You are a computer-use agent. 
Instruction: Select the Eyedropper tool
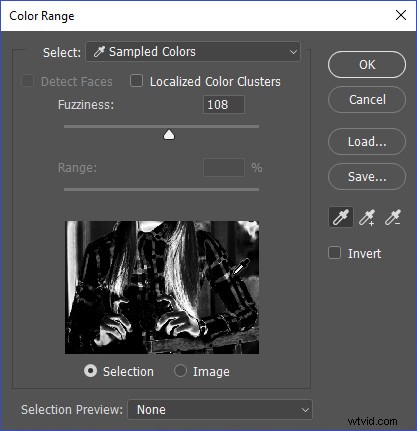341,217
